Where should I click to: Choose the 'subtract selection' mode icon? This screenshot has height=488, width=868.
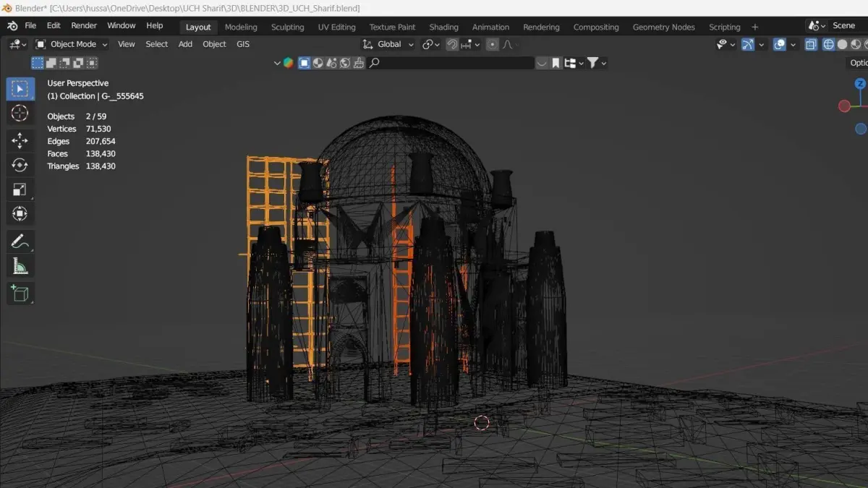64,63
